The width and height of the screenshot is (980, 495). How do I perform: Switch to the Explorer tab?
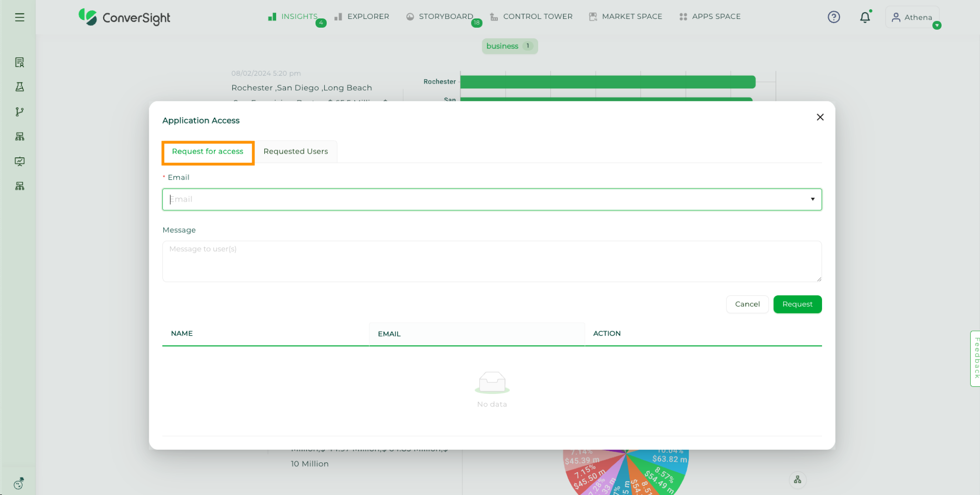coord(362,17)
